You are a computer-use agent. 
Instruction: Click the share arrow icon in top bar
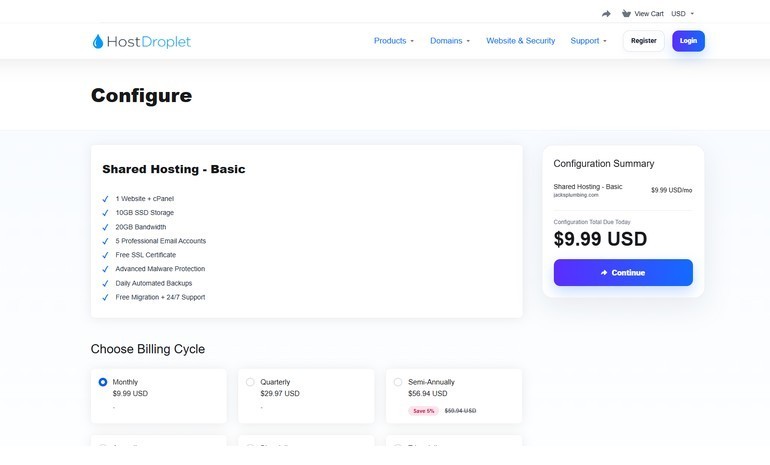606,14
